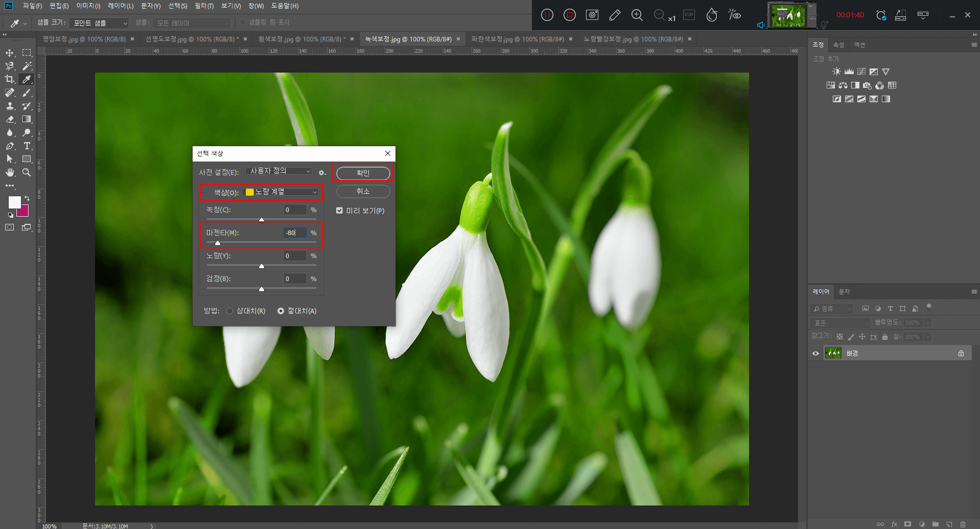
Task: Select the Rectangular Marquee tool
Action: [x=27, y=53]
